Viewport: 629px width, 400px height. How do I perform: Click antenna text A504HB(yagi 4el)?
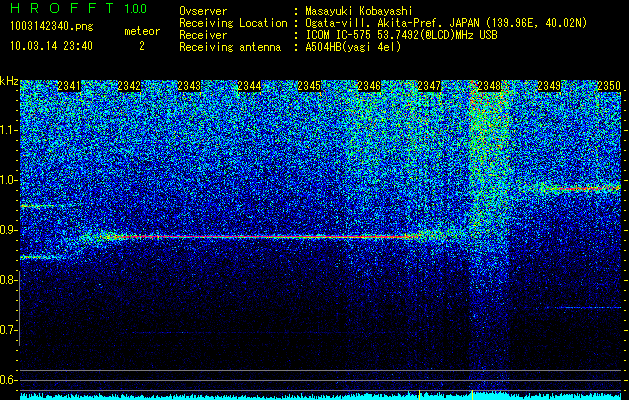(353, 47)
